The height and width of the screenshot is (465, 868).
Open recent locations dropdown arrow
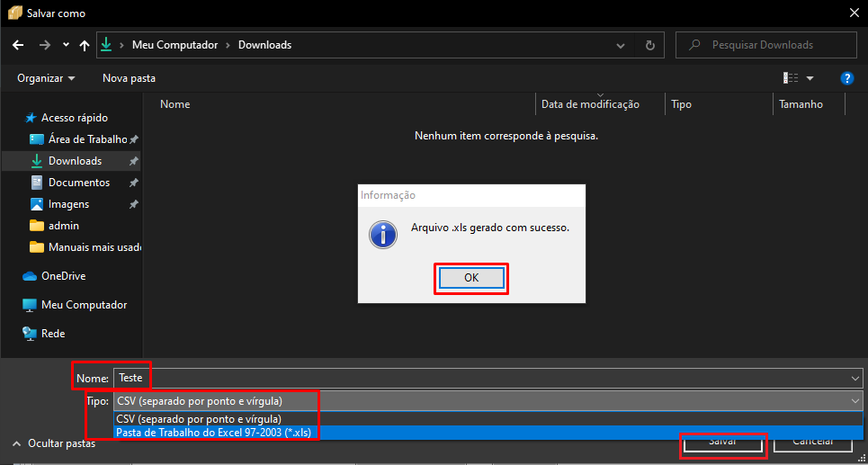(67, 45)
